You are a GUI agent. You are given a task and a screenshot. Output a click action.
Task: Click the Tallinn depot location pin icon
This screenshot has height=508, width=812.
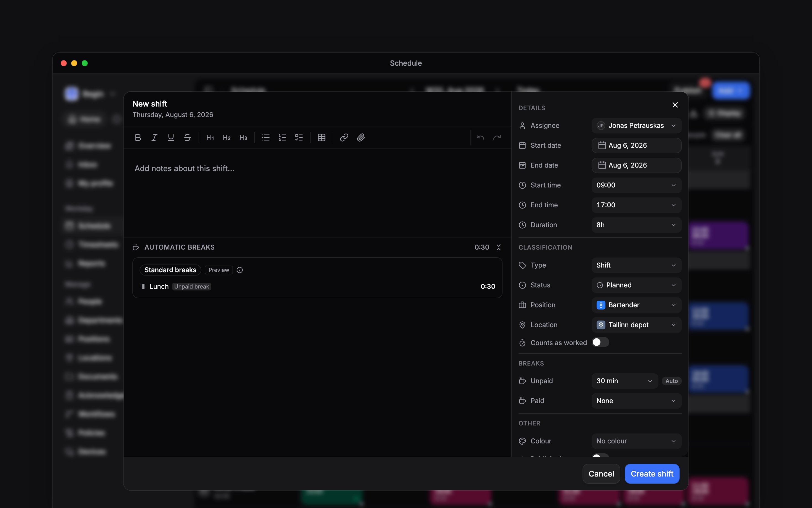click(601, 325)
